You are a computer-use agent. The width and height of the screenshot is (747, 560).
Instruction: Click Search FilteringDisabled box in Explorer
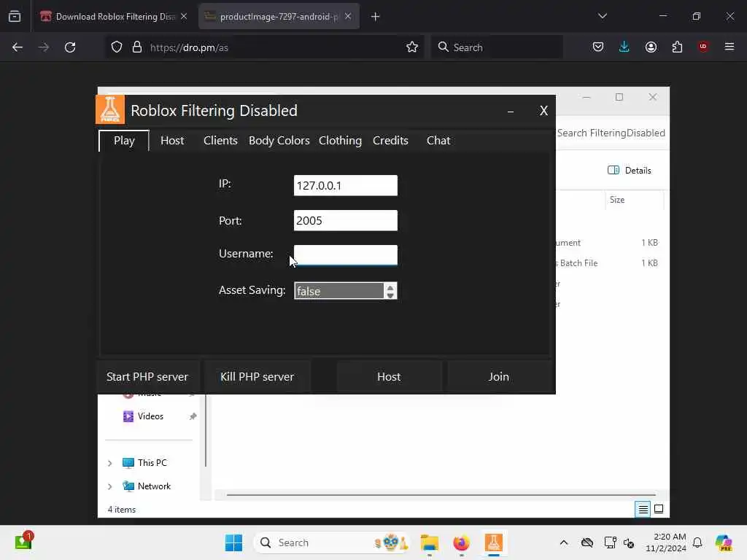point(611,133)
